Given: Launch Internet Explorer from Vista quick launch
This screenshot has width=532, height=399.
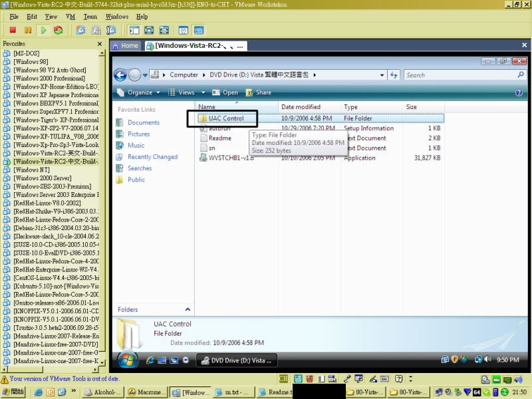Looking at the screenshot, I should tap(150, 360).
